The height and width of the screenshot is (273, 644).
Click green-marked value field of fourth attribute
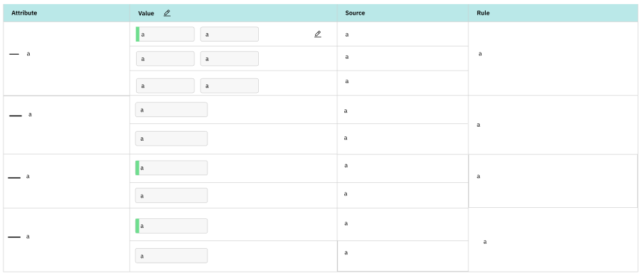click(x=171, y=226)
